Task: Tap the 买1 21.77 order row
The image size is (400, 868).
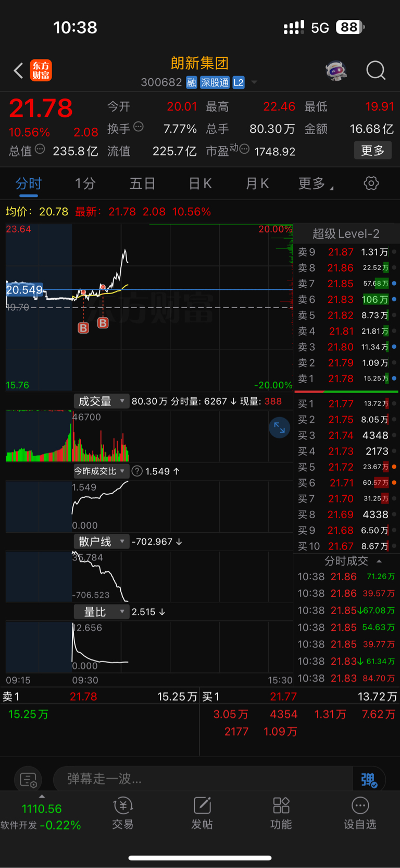Action: tap(346, 404)
